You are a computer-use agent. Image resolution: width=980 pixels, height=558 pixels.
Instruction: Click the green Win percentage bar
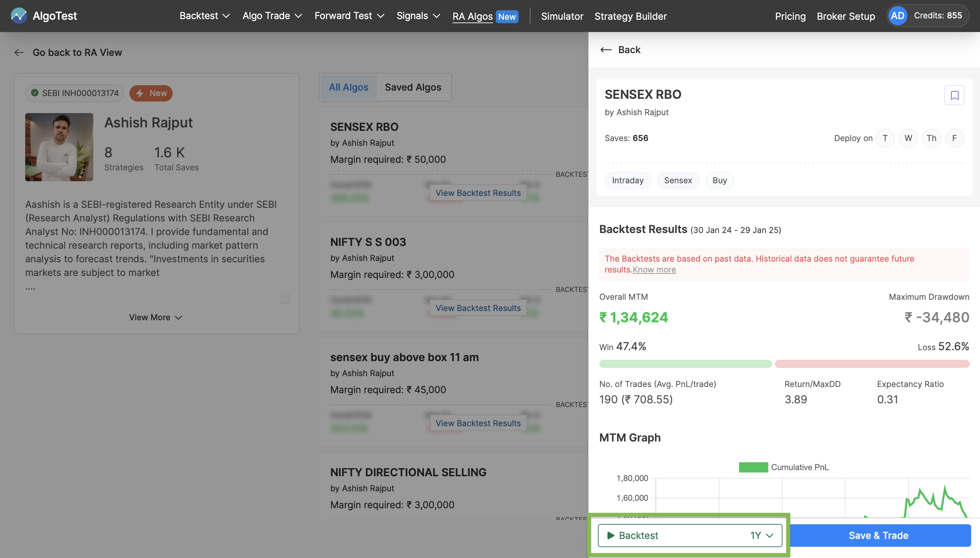pos(685,364)
